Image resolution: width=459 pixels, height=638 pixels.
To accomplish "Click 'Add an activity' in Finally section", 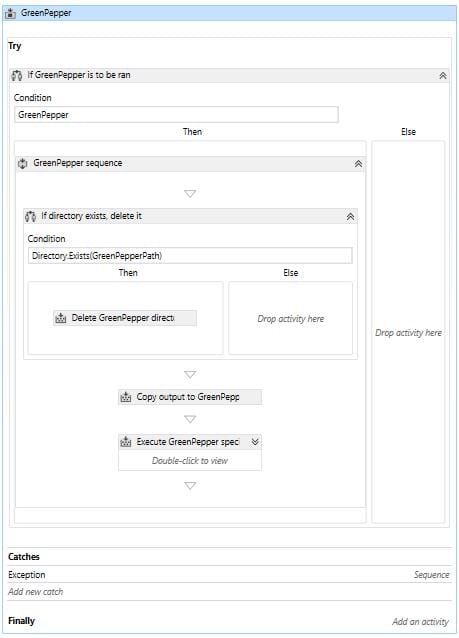I will pos(420,622).
